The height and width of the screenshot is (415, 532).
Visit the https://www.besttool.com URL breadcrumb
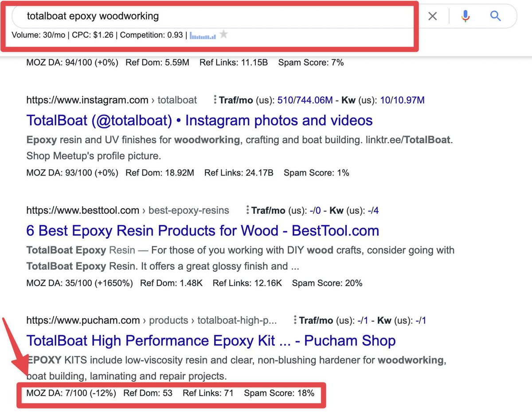coord(83,210)
